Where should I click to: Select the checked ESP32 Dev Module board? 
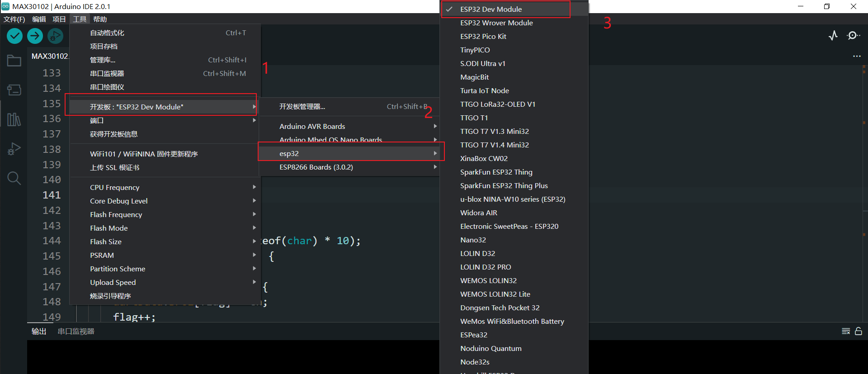[x=514, y=9]
